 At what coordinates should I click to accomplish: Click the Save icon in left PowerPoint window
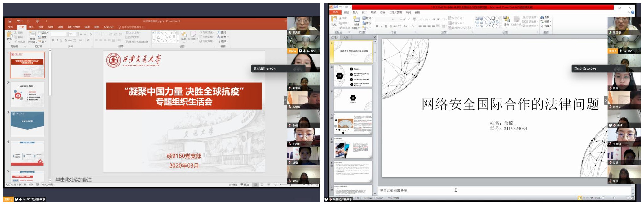pos(10,21)
